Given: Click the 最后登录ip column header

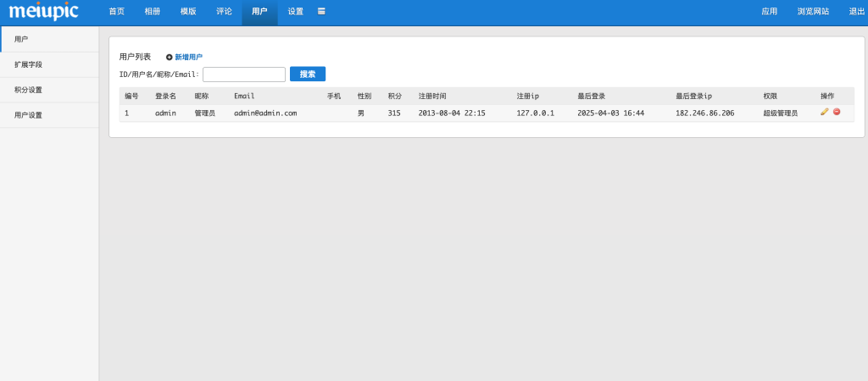Looking at the screenshot, I should click(x=693, y=97).
